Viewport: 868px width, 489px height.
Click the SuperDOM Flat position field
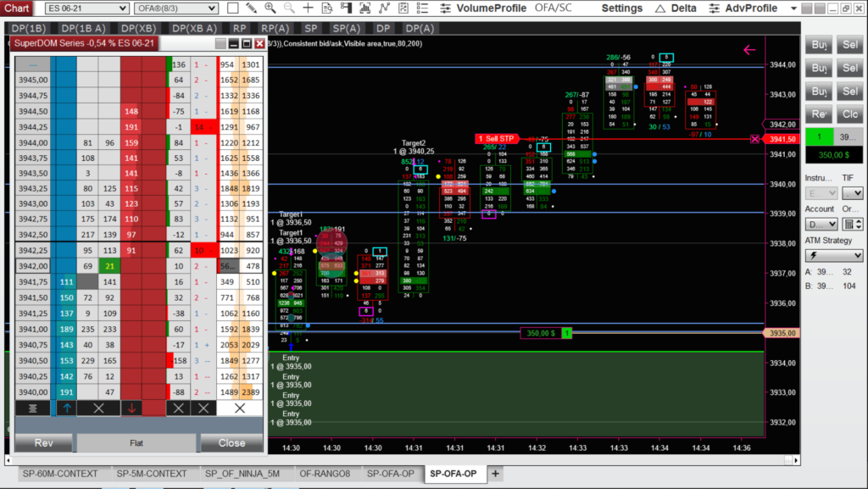click(136, 443)
